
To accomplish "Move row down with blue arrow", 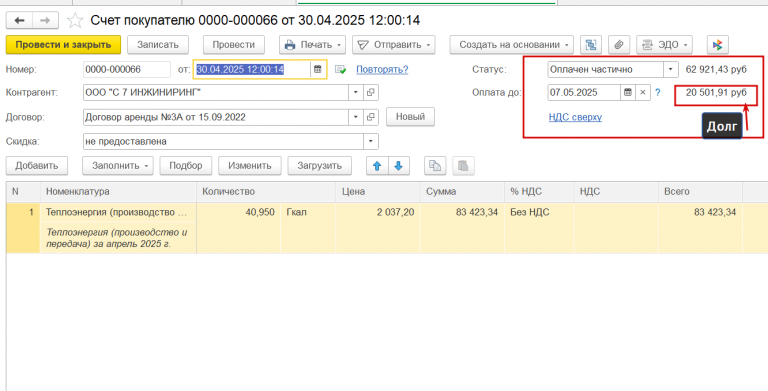I will click(x=399, y=166).
